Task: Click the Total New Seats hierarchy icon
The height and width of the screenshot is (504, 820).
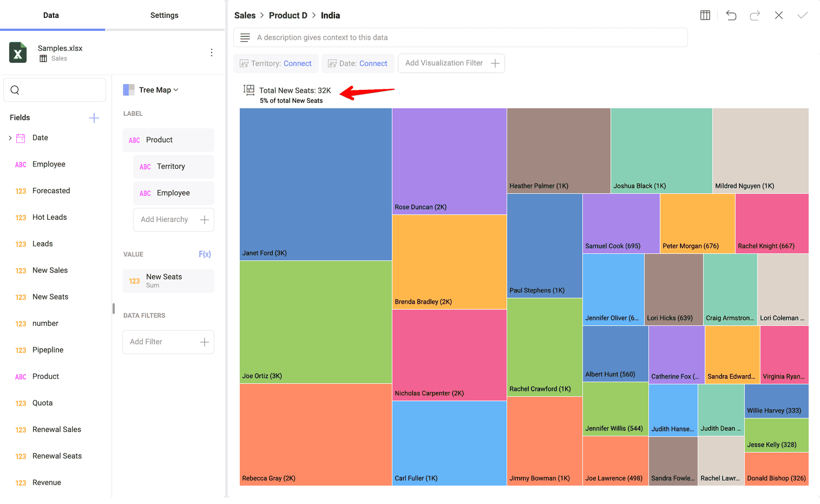Action: 249,90
